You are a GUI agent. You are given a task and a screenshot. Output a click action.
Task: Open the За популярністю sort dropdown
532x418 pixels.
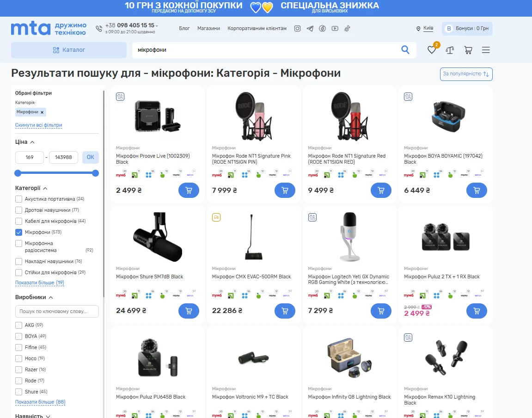(466, 74)
